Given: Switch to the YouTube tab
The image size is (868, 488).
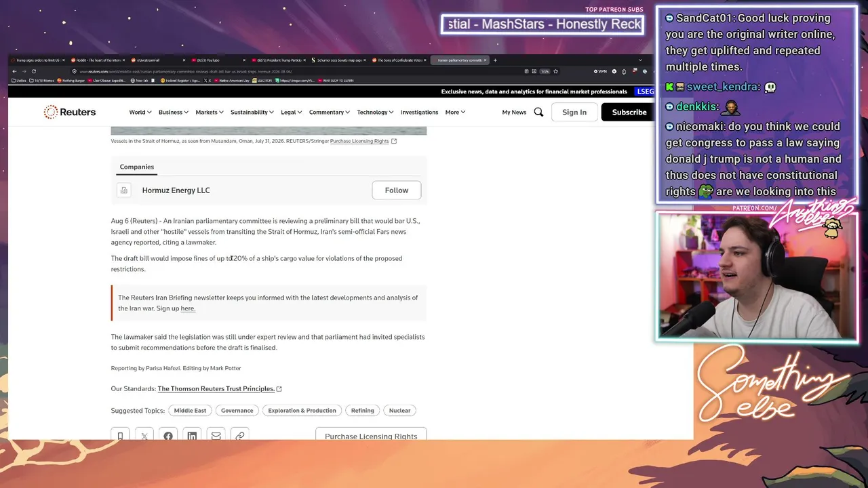Looking at the screenshot, I should tap(217, 60).
